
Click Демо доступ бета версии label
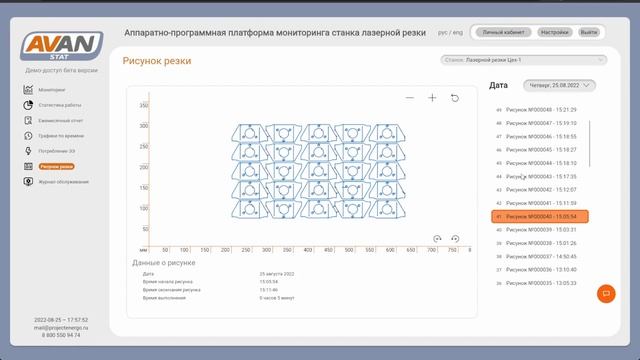(61, 70)
